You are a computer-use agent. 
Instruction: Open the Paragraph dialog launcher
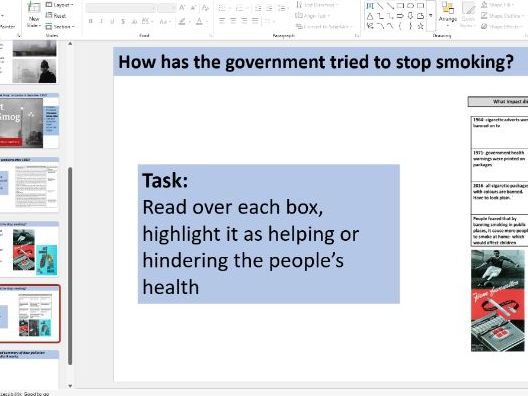click(x=357, y=35)
